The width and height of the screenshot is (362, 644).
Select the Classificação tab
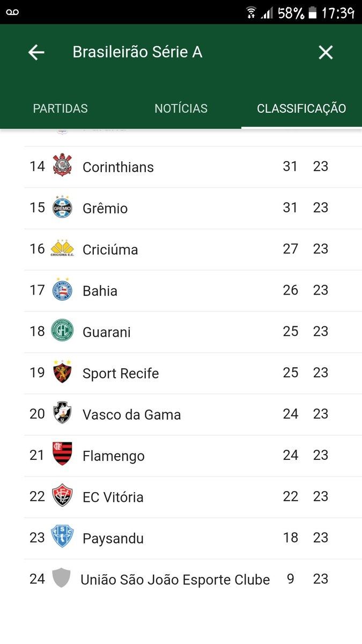[301, 108]
